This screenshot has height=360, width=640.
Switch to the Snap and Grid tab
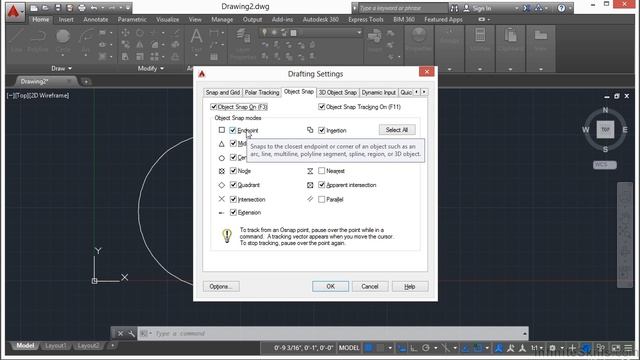[x=222, y=93]
